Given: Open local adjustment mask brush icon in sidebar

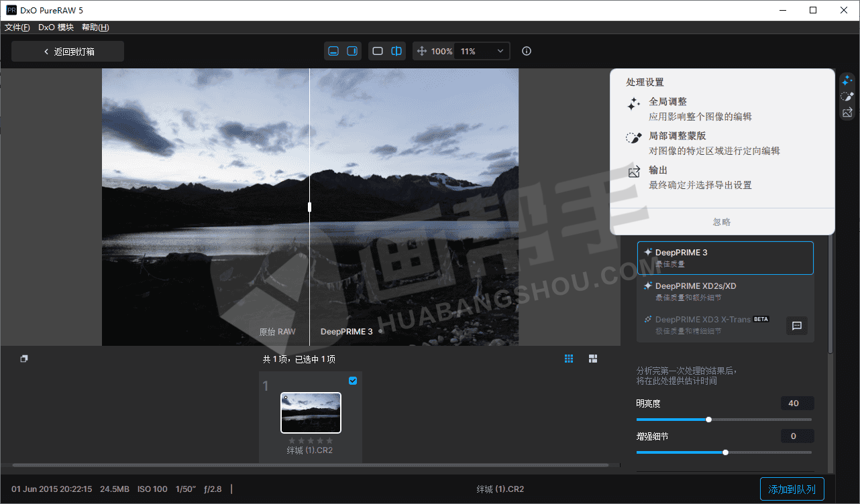Looking at the screenshot, I should tap(847, 97).
